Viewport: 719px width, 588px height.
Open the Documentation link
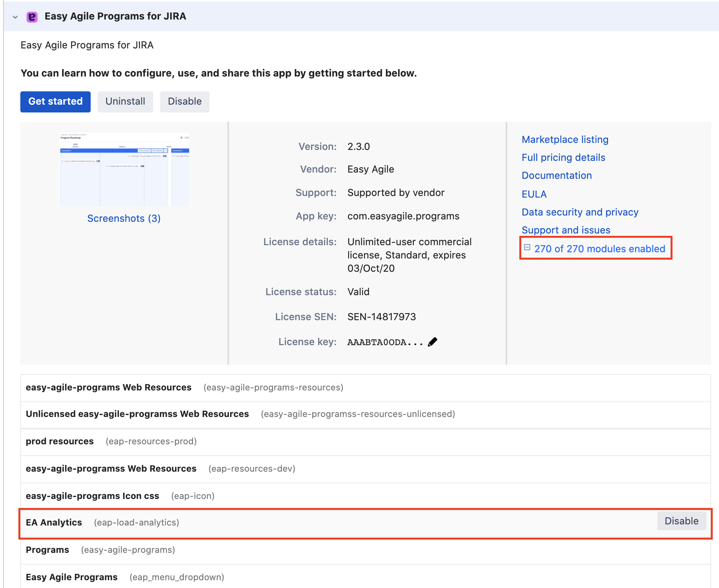click(556, 175)
